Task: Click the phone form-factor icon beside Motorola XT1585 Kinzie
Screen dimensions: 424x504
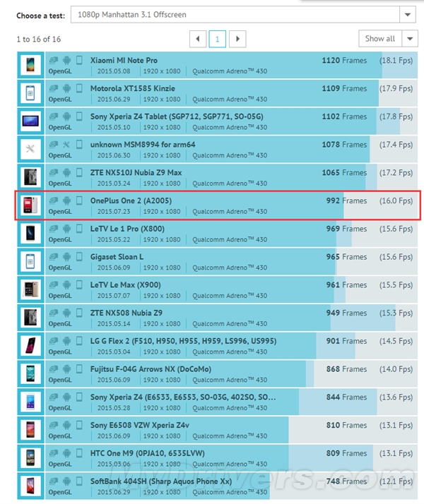Action: tap(79, 89)
